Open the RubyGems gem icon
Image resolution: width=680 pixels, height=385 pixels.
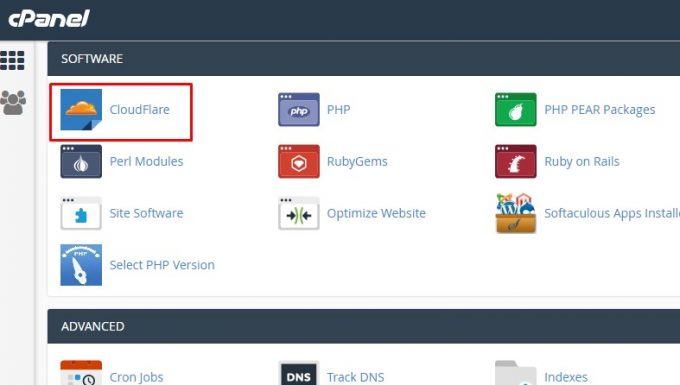[299, 161]
